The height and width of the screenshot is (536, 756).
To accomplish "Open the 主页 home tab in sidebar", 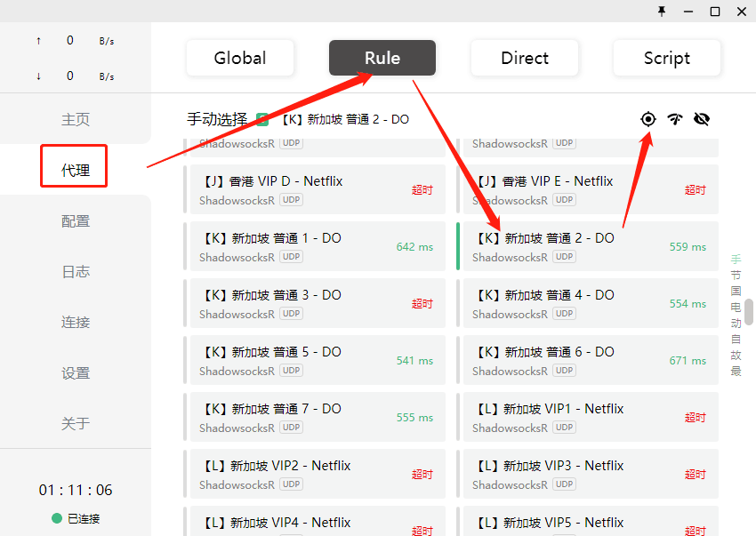I will [76, 119].
